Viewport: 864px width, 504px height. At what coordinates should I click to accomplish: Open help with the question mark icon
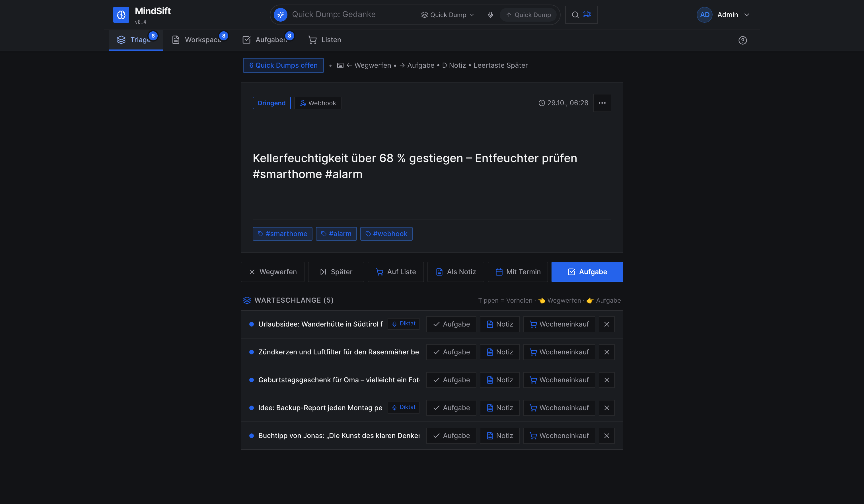[743, 40]
